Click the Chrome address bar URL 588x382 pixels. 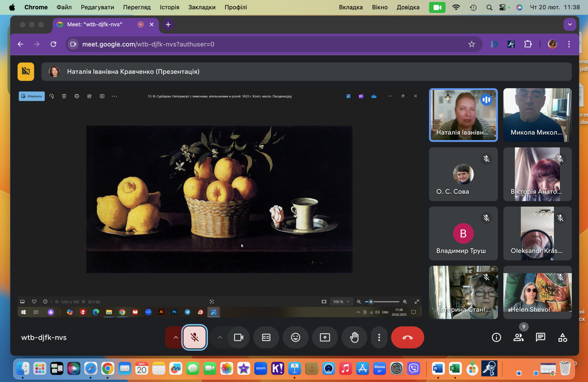point(148,44)
